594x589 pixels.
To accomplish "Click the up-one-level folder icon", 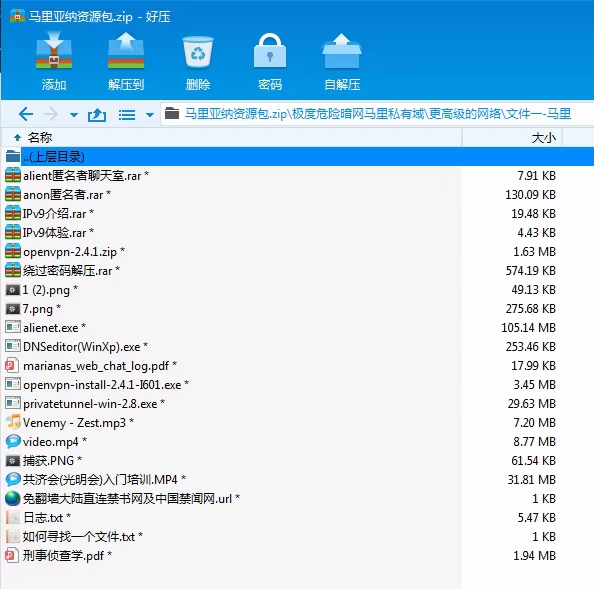I will pyautogui.click(x=97, y=114).
